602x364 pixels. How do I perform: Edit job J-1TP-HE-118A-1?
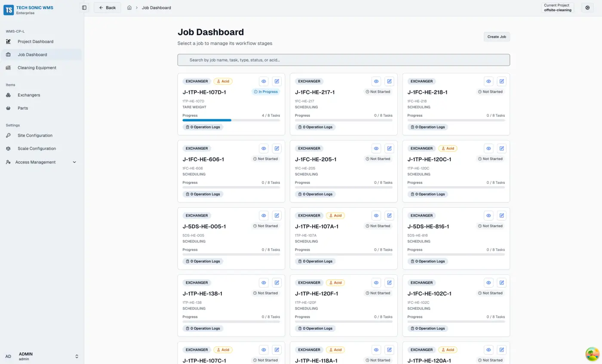389,350
